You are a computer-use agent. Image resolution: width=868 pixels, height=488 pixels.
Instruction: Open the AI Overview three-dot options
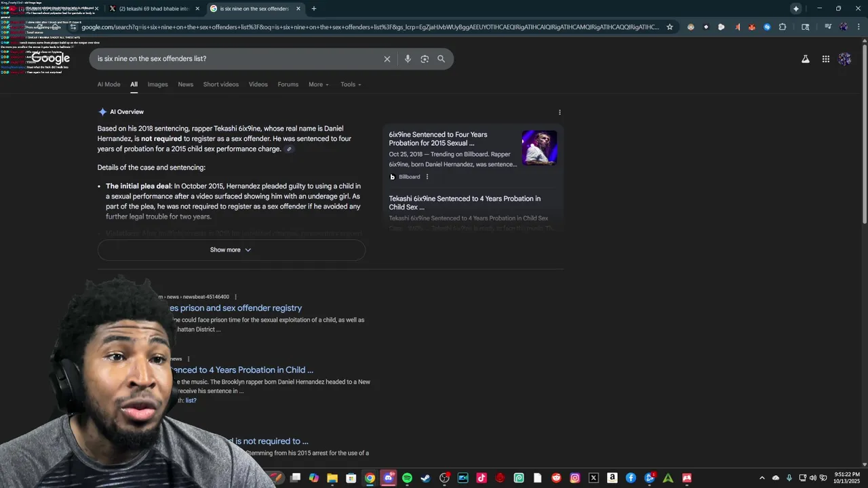(559, 113)
